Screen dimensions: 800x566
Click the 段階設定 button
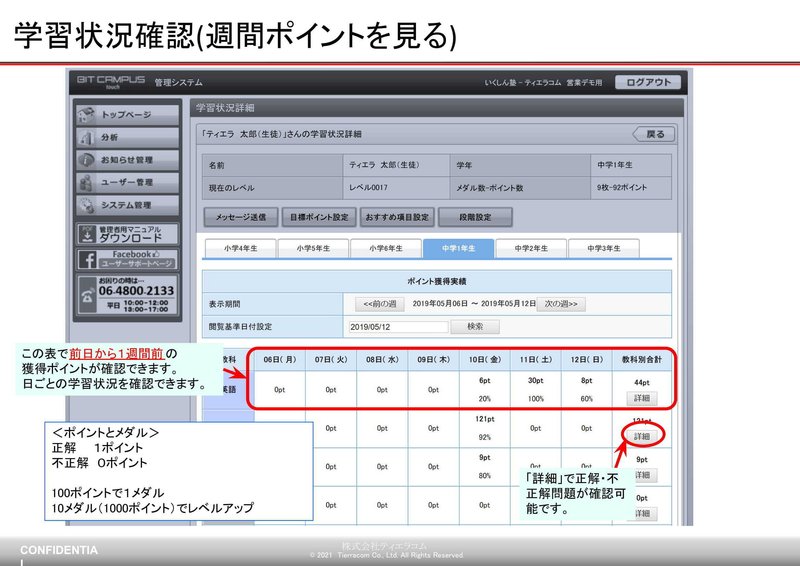(x=475, y=217)
